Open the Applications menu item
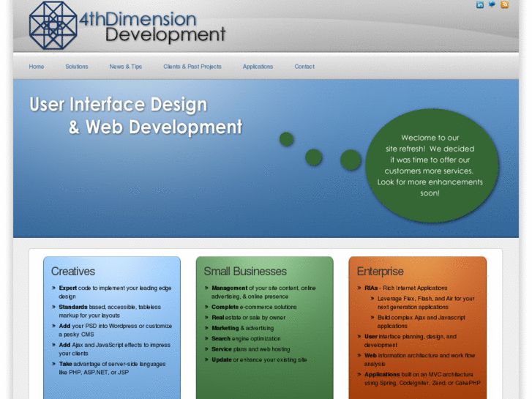532x399 pixels. pos(258,67)
